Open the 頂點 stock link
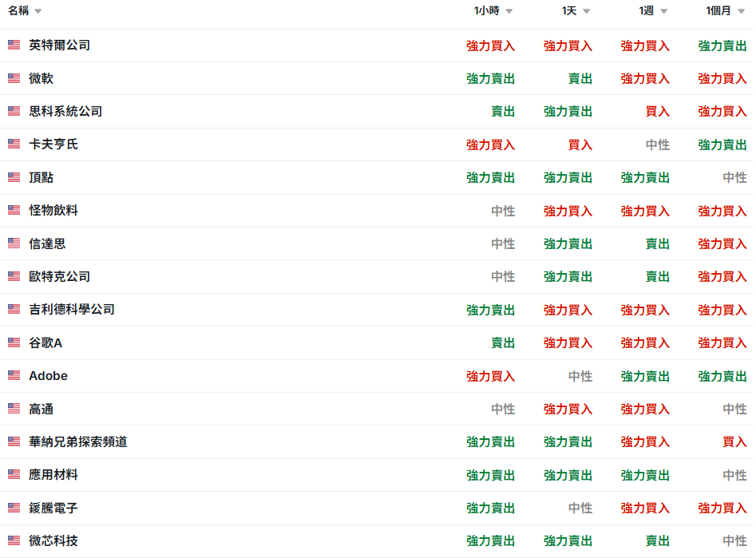The width and height of the screenshot is (756, 558). pos(41,177)
